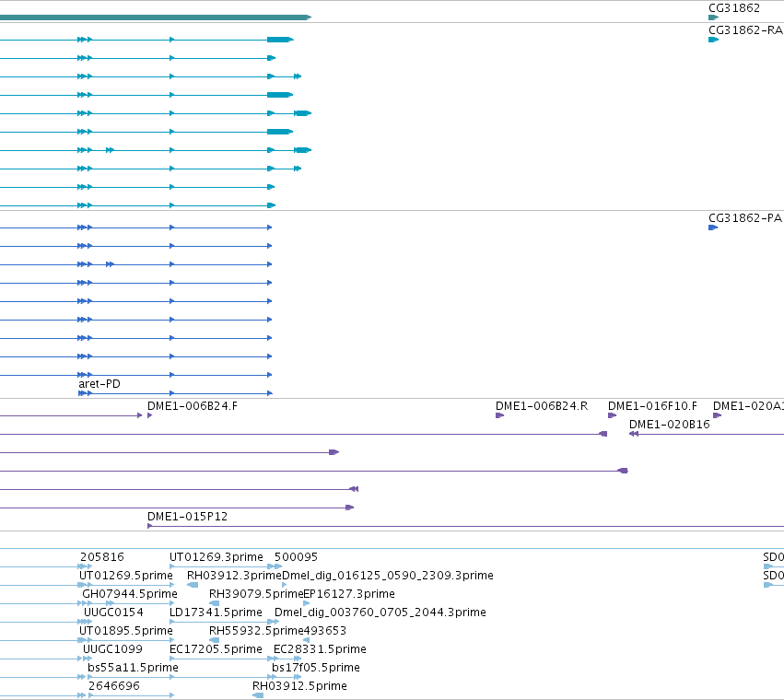Click the CG31862 gene label
The image size is (784, 700).
tap(734, 8)
